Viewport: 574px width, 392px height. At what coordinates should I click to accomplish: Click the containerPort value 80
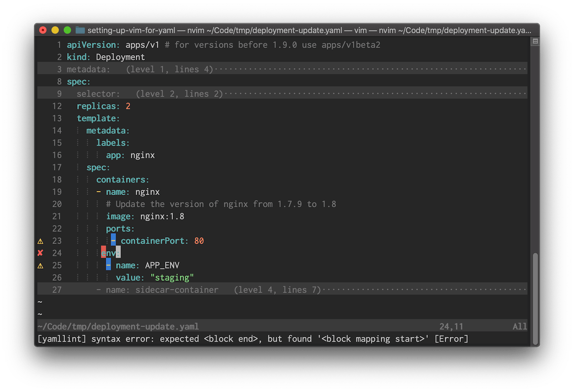pyautogui.click(x=199, y=240)
